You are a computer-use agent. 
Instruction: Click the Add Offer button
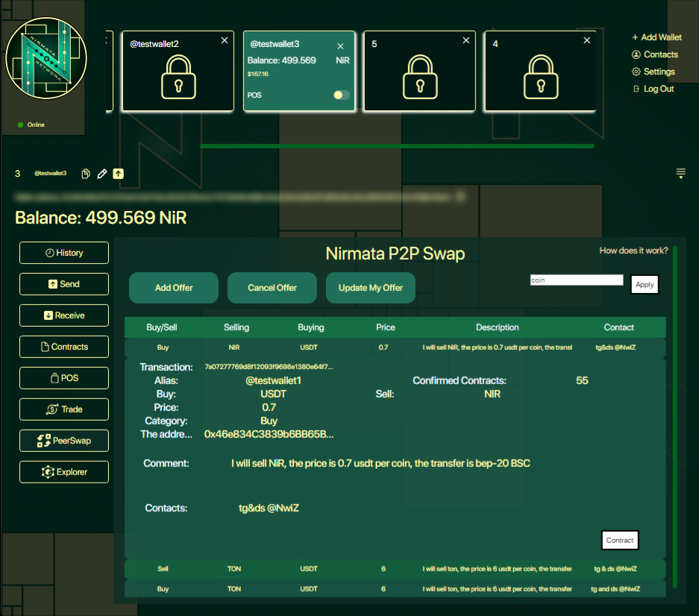click(x=174, y=288)
